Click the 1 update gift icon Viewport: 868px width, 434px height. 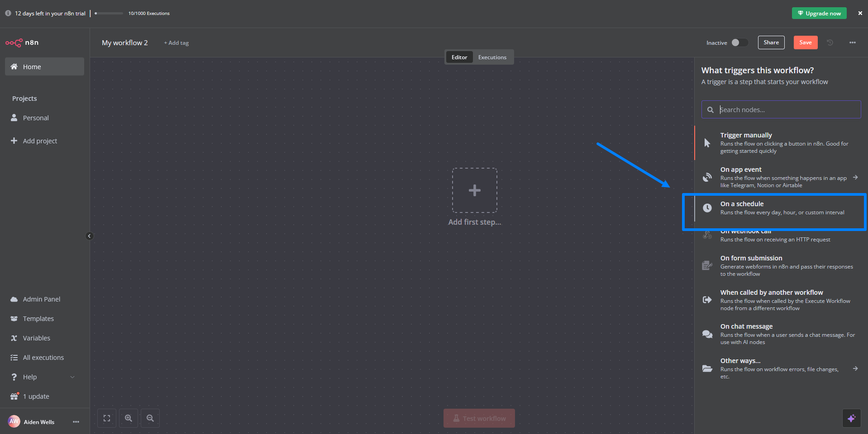pos(14,396)
